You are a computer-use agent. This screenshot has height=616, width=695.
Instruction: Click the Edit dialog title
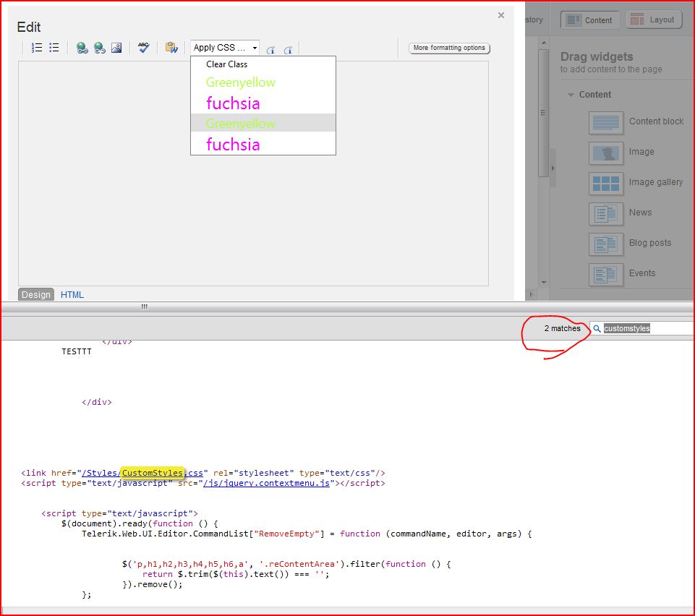pos(29,27)
